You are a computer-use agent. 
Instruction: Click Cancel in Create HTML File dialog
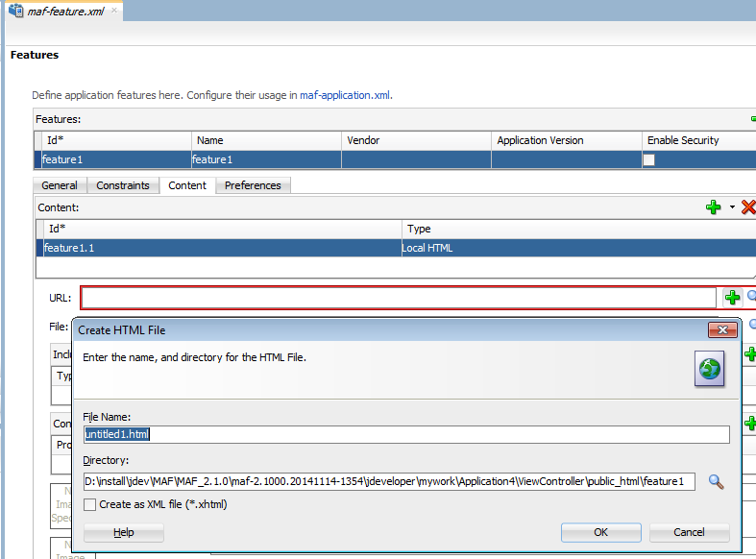[x=689, y=532]
